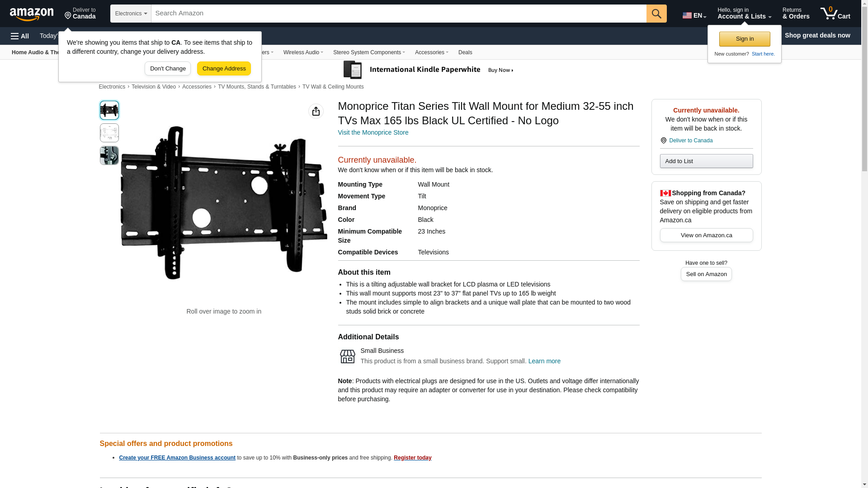Visit the Monoprice Store link
The height and width of the screenshot is (488, 868).
click(x=373, y=132)
